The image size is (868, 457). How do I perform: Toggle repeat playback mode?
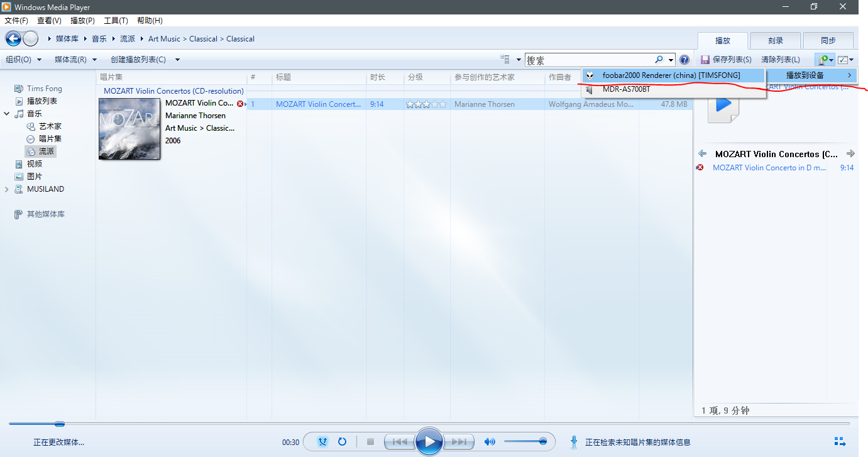[x=342, y=442]
